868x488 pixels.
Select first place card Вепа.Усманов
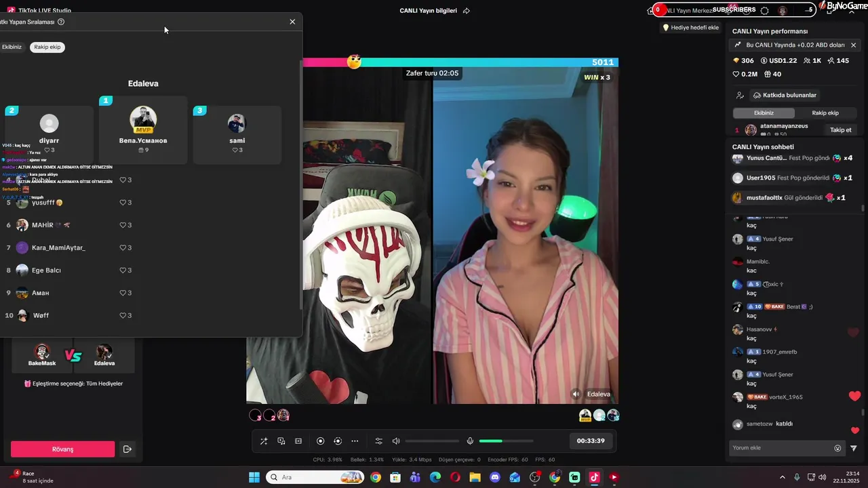click(x=143, y=130)
